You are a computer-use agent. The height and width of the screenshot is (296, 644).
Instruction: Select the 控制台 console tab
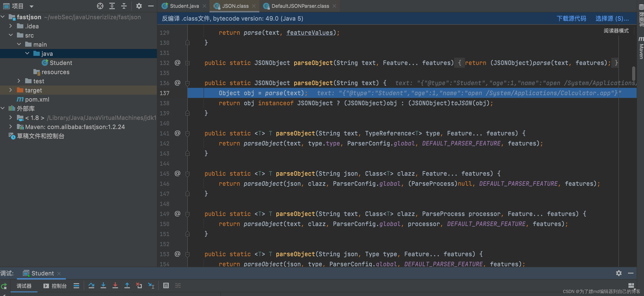click(x=55, y=286)
